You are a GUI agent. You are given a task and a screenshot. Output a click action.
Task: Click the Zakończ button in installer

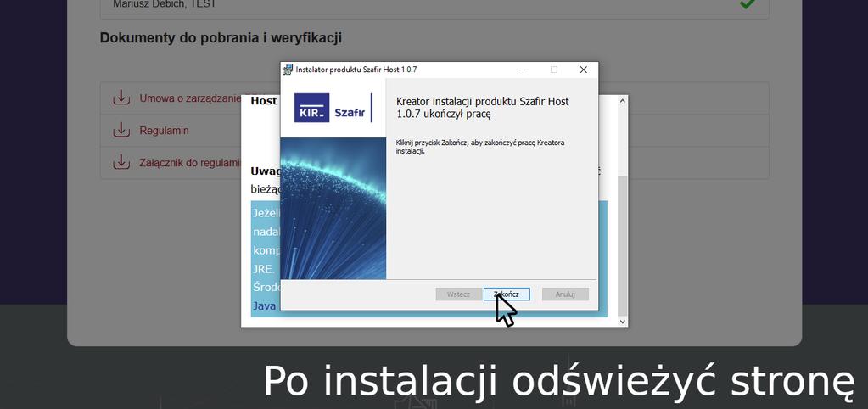tap(507, 294)
